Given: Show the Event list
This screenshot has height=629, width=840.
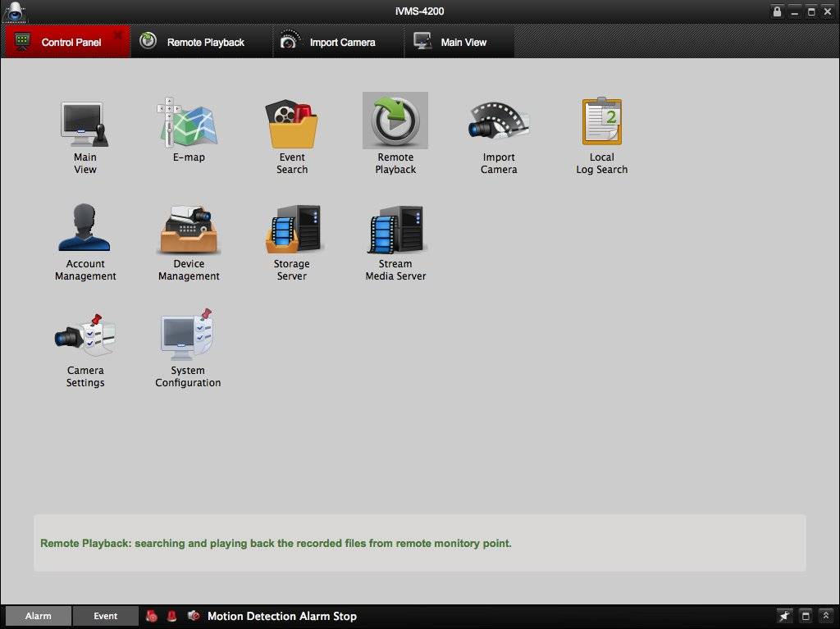Looking at the screenshot, I should pyautogui.click(x=105, y=616).
